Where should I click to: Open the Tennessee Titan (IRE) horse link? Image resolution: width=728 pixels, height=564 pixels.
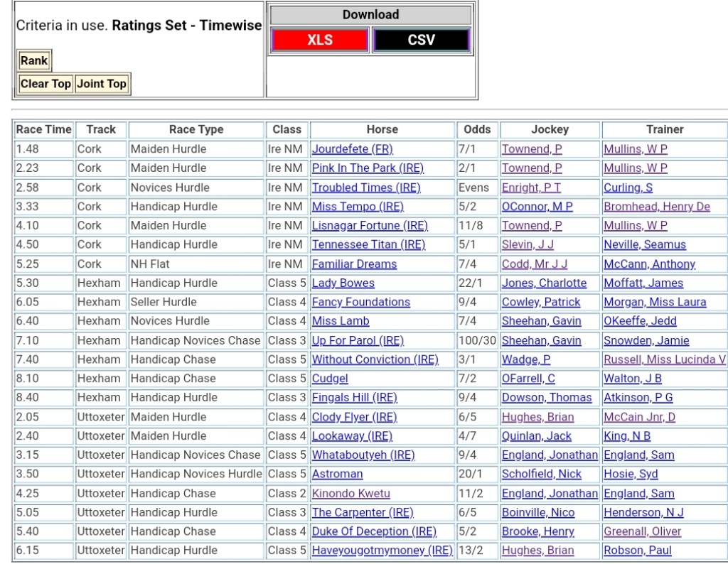click(368, 244)
